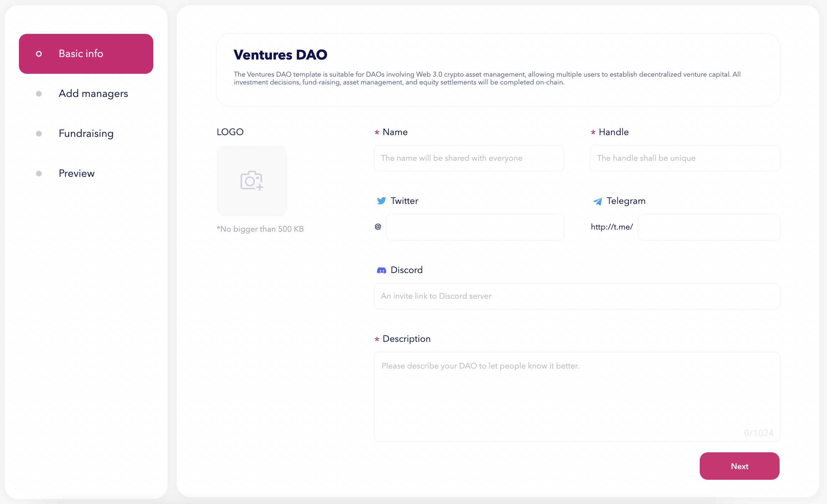
Task: Focus the Discord invite link field
Action: tap(577, 296)
